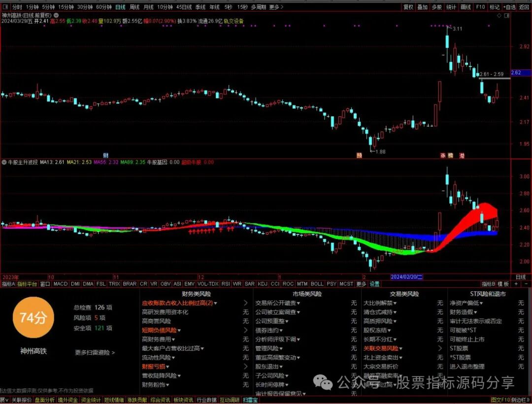The height and width of the screenshot is (404, 532).
Task: Switch to 5分钟 chart period
Action: [48, 7]
